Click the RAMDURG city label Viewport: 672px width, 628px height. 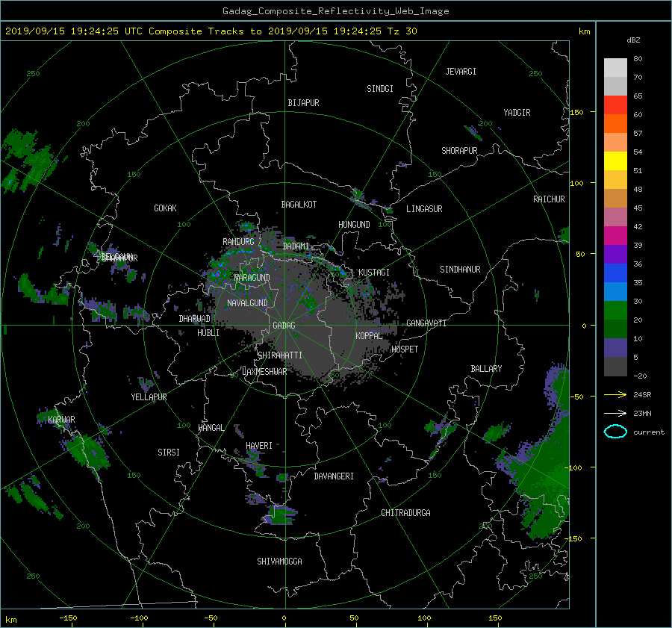pyautogui.click(x=238, y=242)
